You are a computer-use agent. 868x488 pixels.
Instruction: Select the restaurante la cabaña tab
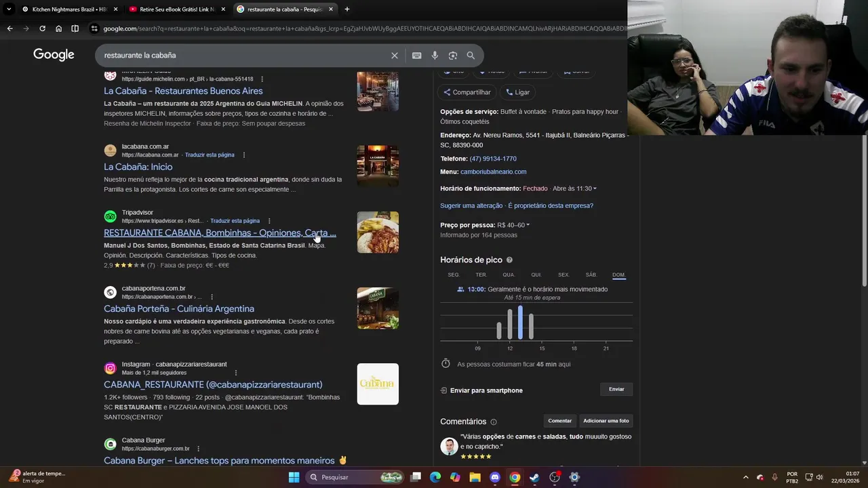click(285, 9)
